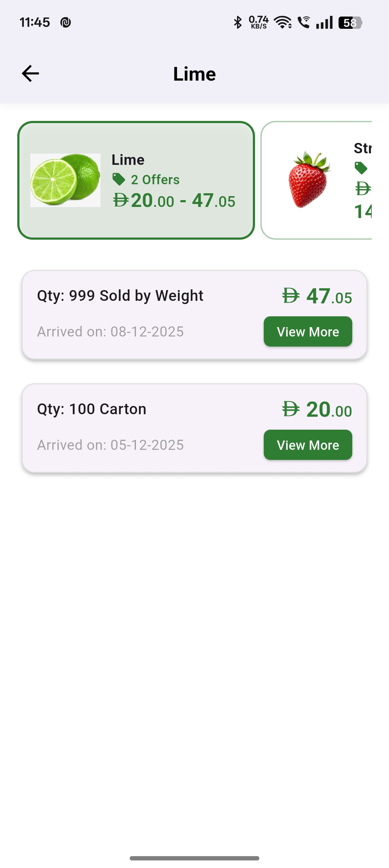389x868 pixels.
Task: Tap the offers tag icon on Lime card
Action: 119,179
